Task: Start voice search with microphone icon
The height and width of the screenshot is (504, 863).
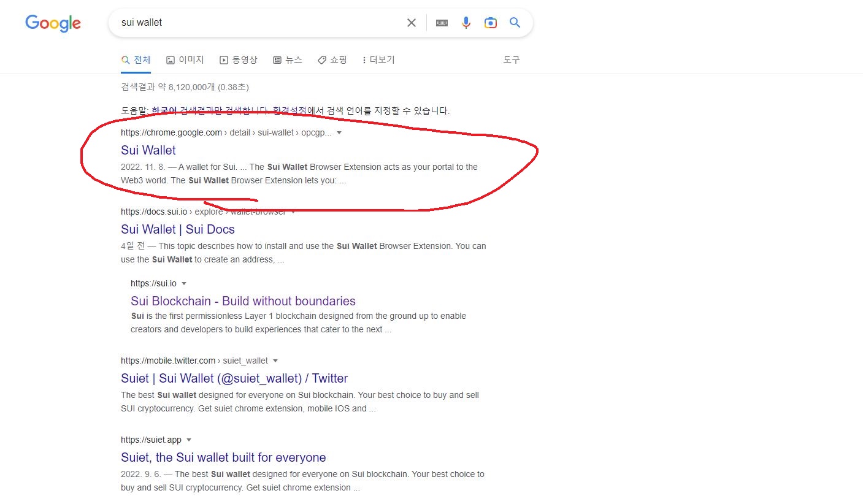Action: click(x=466, y=23)
